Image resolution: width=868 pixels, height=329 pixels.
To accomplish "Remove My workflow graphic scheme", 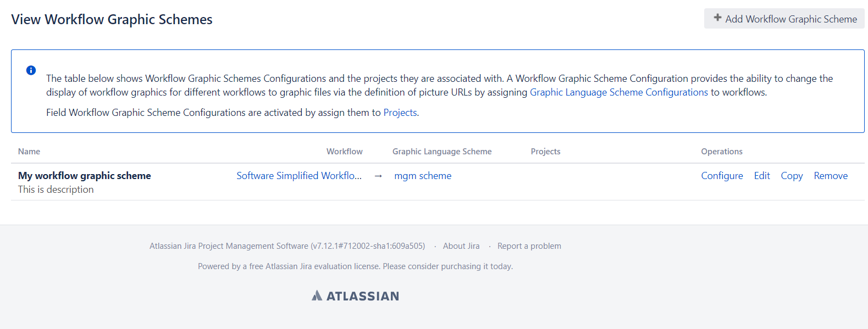I will [x=830, y=176].
